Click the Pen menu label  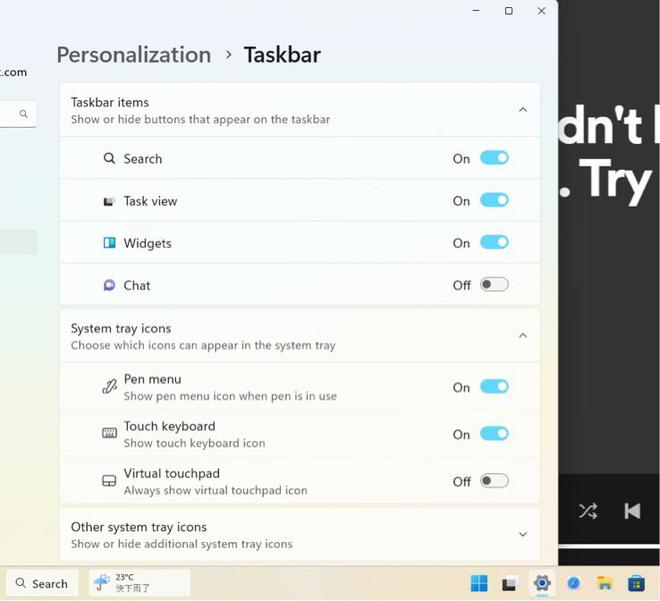click(152, 379)
